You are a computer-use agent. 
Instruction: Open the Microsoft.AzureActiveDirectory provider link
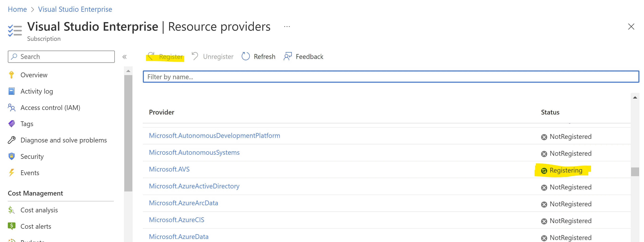pos(194,186)
